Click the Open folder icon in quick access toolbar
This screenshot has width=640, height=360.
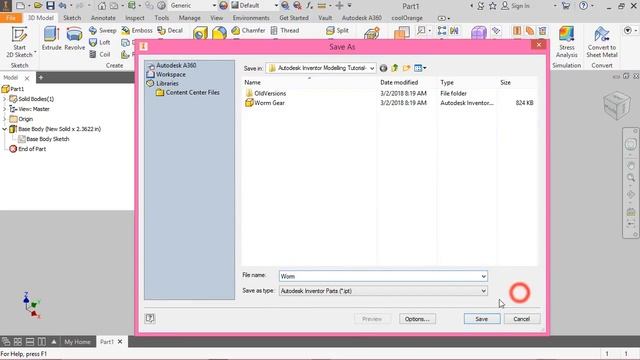pyautogui.click(x=38, y=6)
